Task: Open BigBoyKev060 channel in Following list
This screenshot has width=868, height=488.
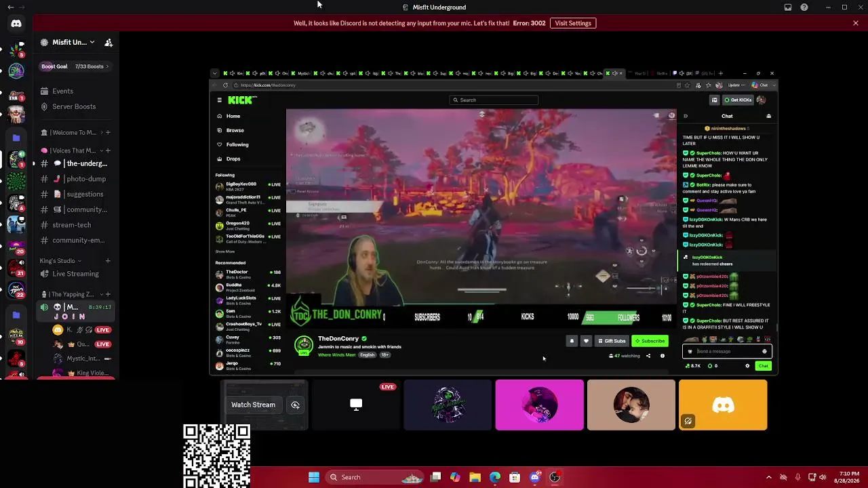Action: (x=248, y=186)
